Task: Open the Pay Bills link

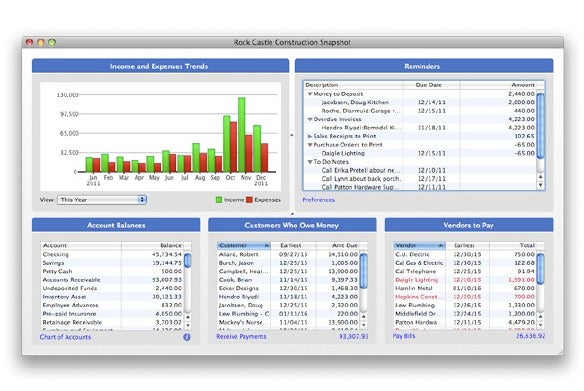Action: coord(404,336)
